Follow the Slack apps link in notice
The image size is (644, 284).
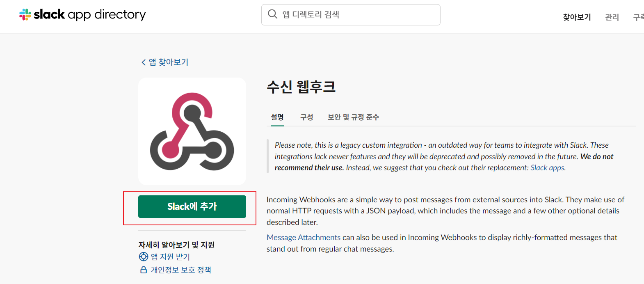pos(548,167)
